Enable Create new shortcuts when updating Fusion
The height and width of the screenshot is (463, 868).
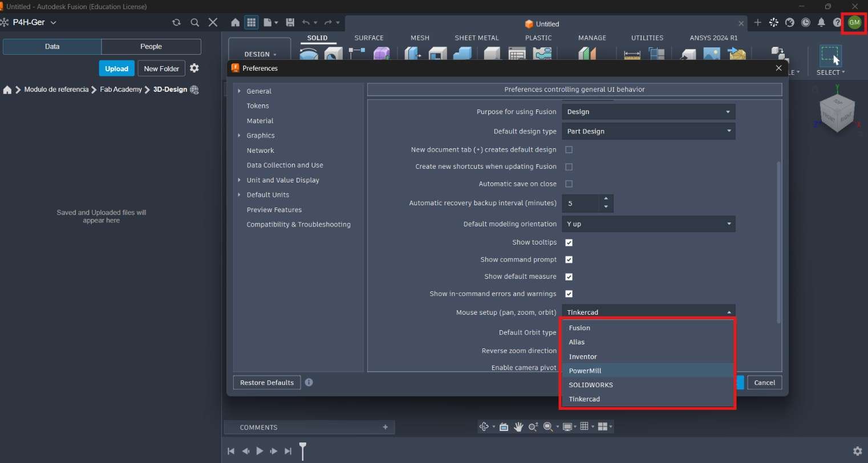[x=569, y=166]
